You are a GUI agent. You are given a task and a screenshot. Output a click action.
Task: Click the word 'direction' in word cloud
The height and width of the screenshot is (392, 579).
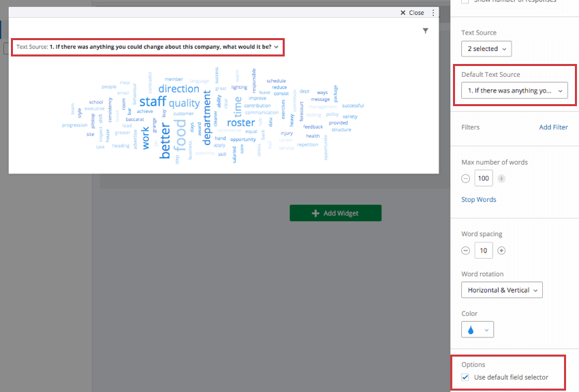tap(178, 89)
